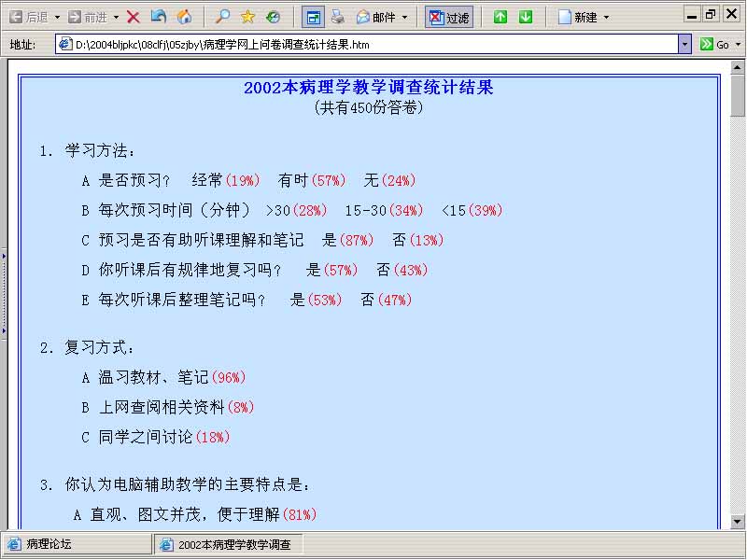Click the scrollbar up arrow
The height and width of the screenshot is (560, 747).
pyautogui.click(x=737, y=67)
